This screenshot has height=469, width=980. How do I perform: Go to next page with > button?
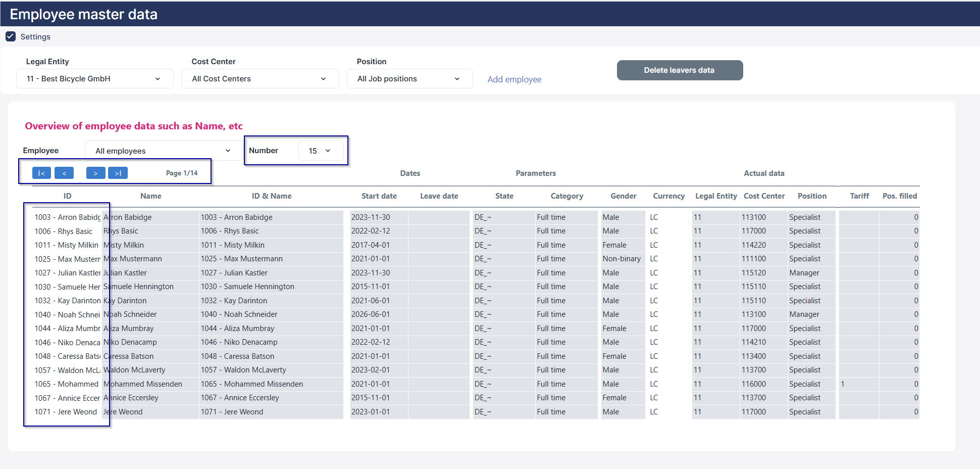(x=95, y=173)
